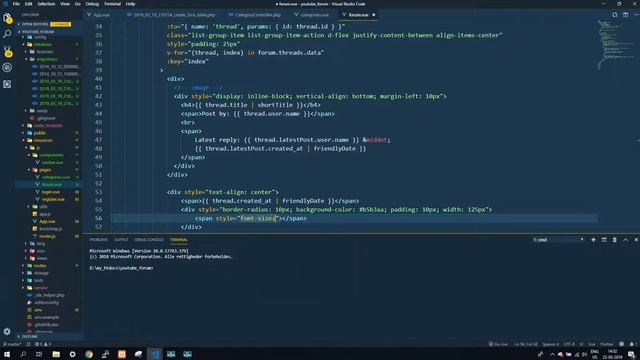Close the terminal panel
The width and height of the screenshot is (640, 360).
tap(636, 240)
